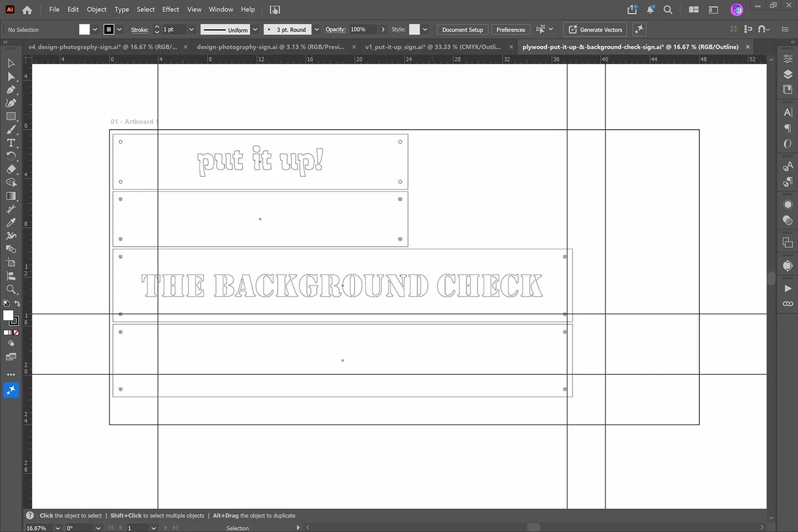Open the Layers panel
The width and height of the screenshot is (798, 532).
pos(787,74)
